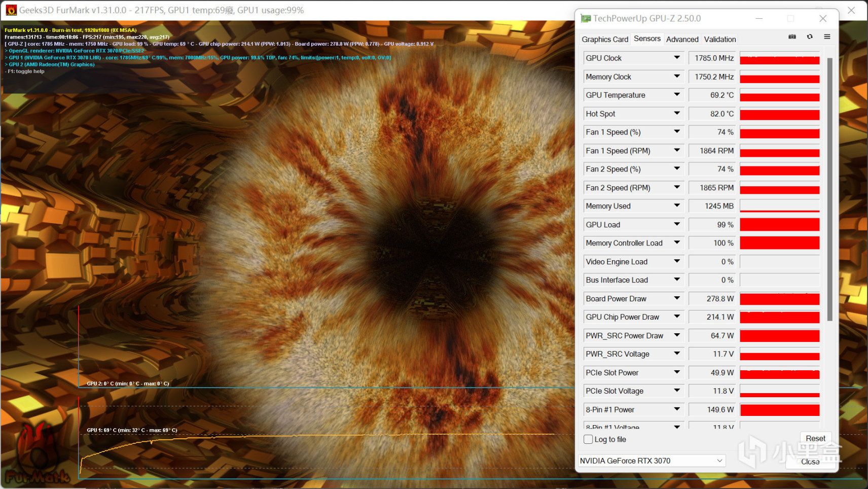868x489 pixels.
Task: Open the GPU Temperature sensor dropdown
Action: 677,95
